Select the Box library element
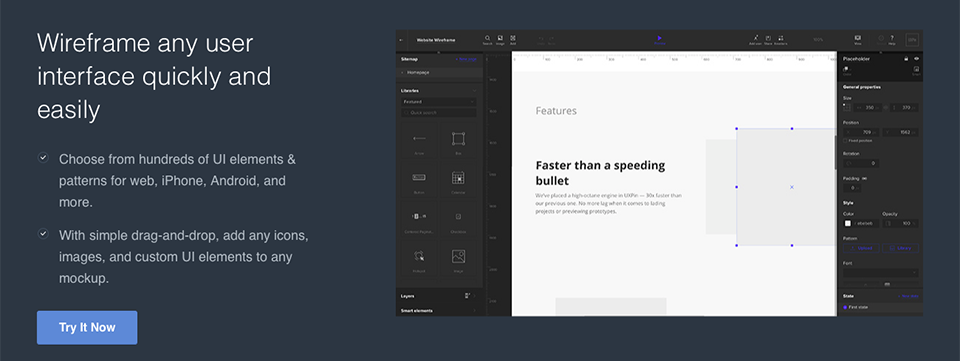 pos(458,141)
